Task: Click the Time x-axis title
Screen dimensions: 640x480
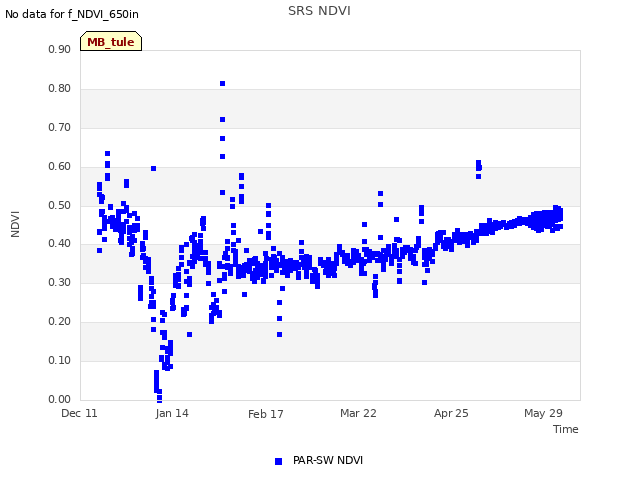Action: (565, 429)
